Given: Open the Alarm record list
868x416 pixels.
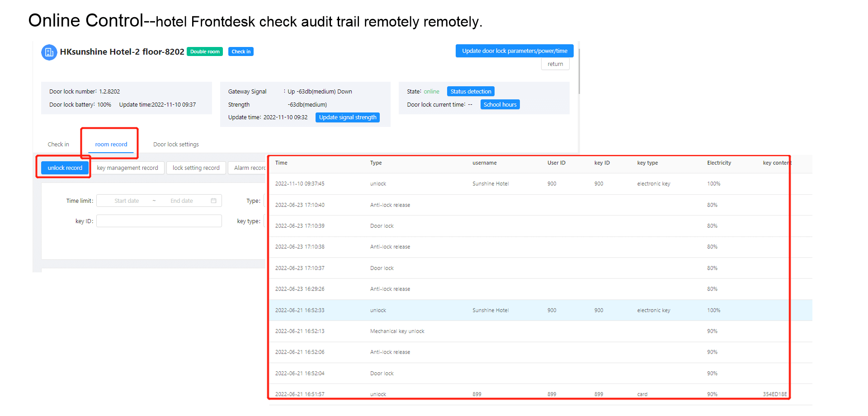Looking at the screenshot, I should [249, 168].
